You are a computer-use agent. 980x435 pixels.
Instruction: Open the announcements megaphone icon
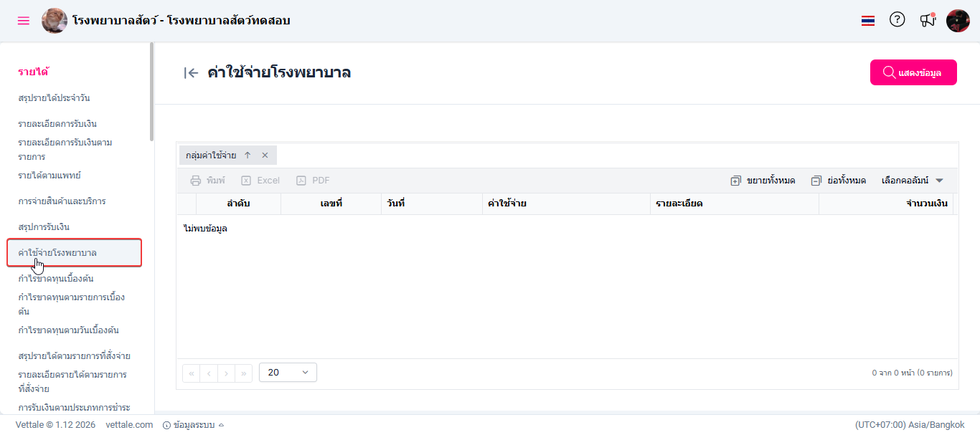click(x=928, y=21)
